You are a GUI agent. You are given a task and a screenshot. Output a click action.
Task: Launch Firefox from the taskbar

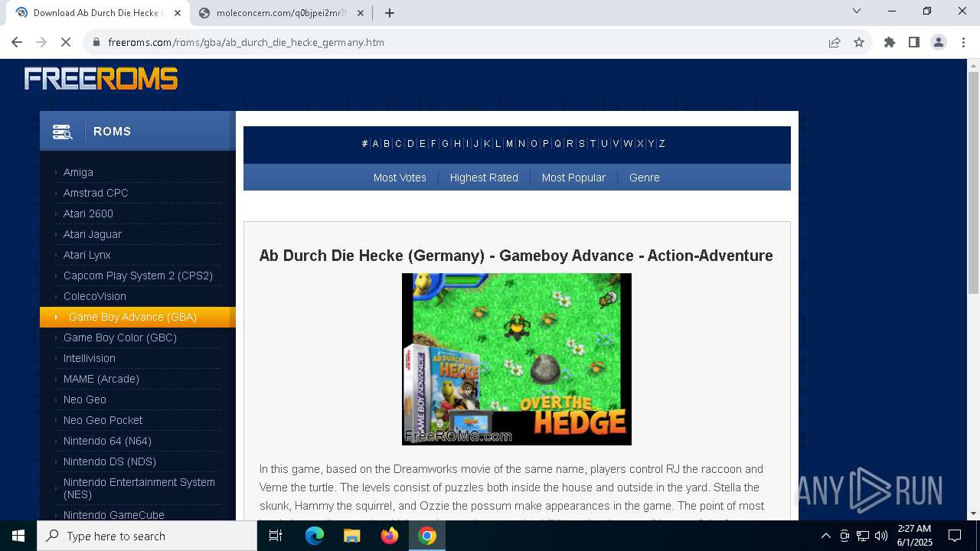click(x=390, y=536)
